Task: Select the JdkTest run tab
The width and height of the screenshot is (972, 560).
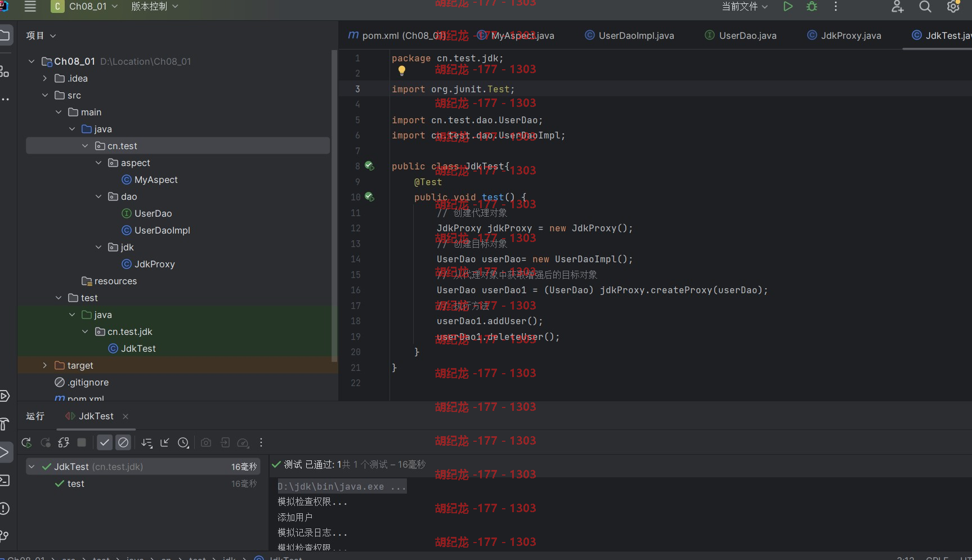Action: pos(89,416)
